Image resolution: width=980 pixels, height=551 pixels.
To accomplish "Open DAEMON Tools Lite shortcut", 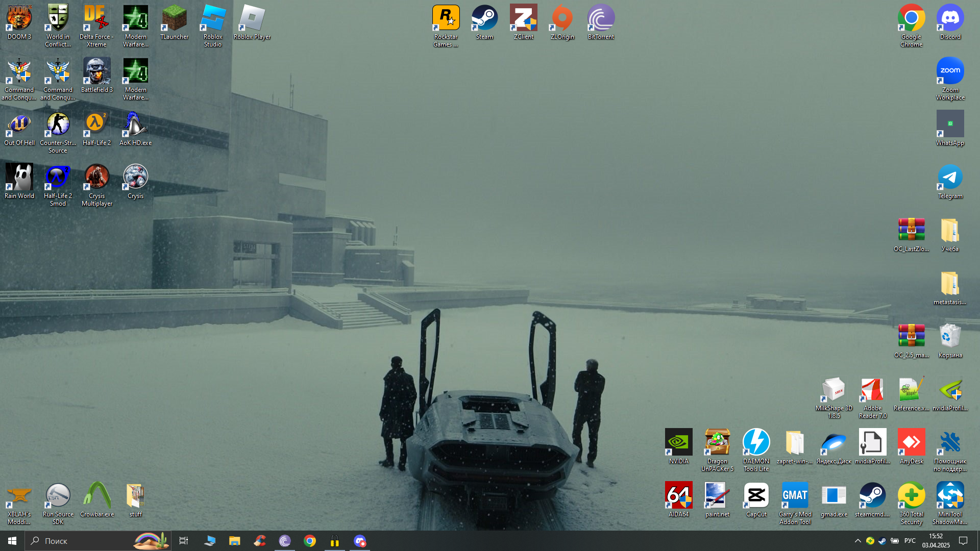I will click(x=756, y=451).
